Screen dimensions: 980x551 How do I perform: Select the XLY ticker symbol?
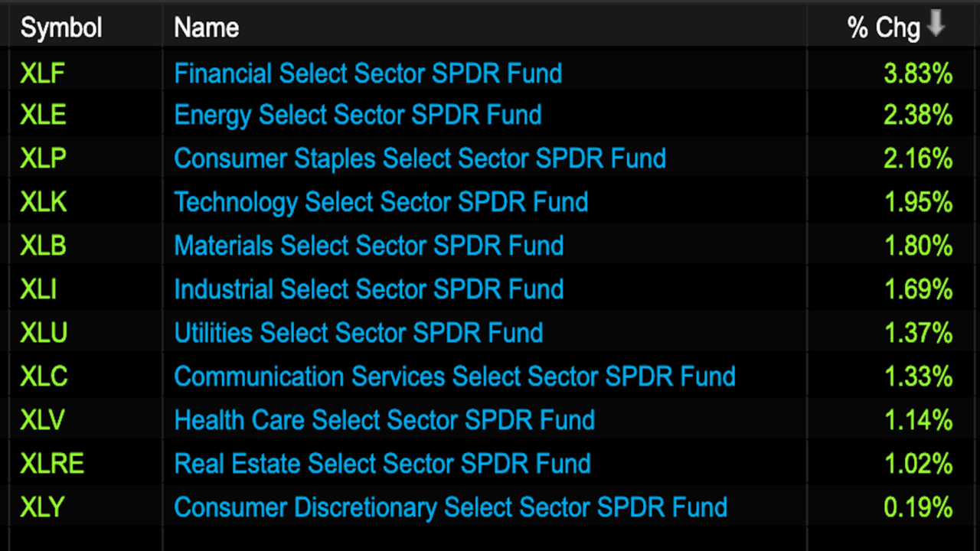43,507
